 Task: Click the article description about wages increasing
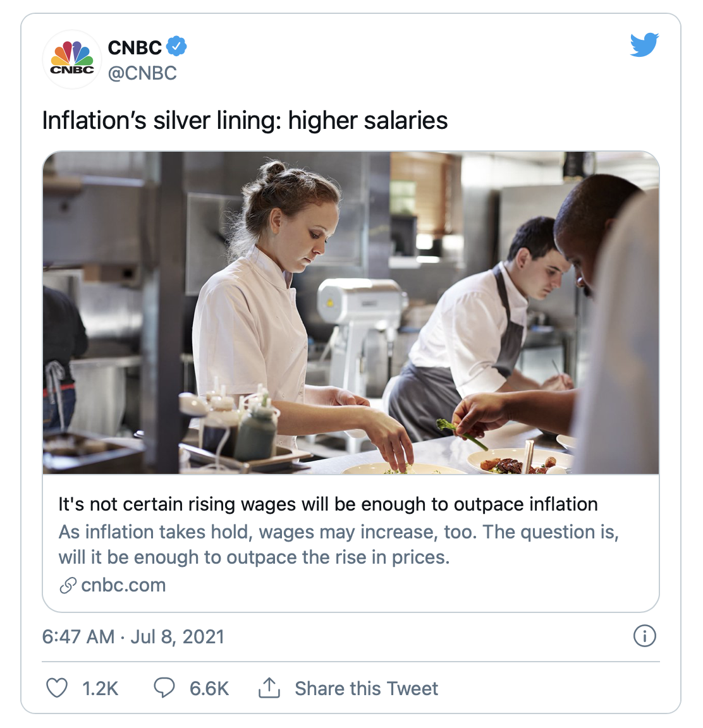coord(338,545)
